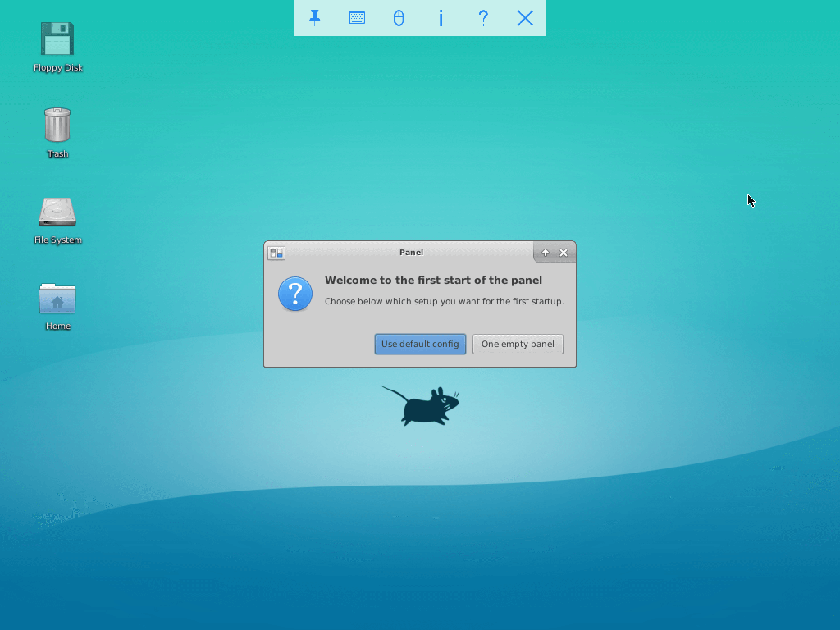840x630 pixels.
Task: Open the Floppy Disk desktop icon
Action: tap(57, 39)
